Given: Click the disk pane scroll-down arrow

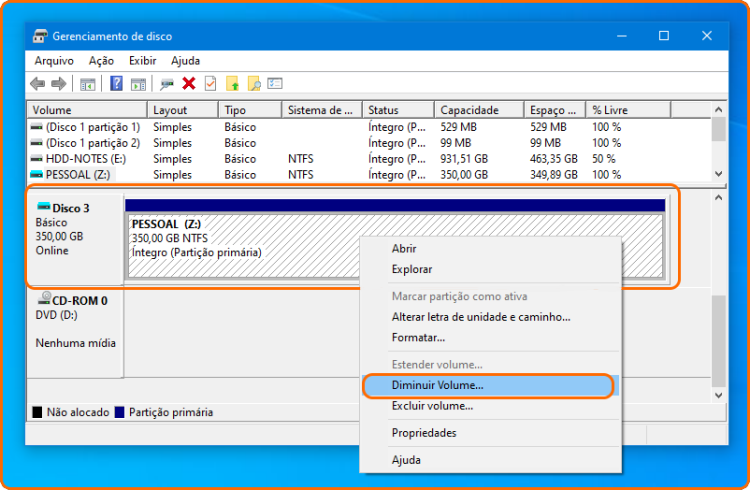Looking at the screenshot, I should pyautogui.click(x=718, y=395).
